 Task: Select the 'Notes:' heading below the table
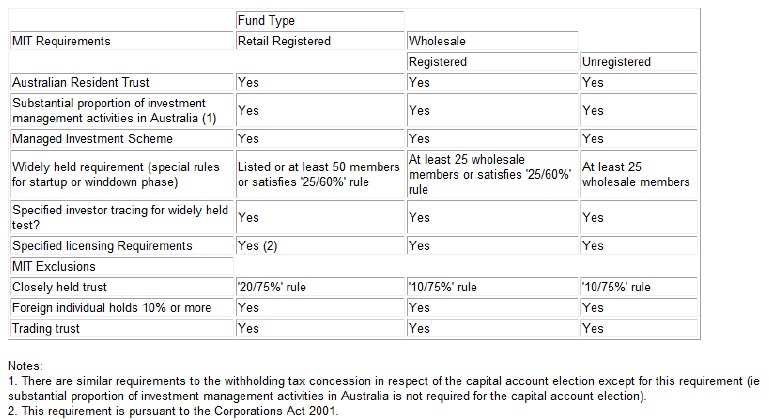coord(26,366)
